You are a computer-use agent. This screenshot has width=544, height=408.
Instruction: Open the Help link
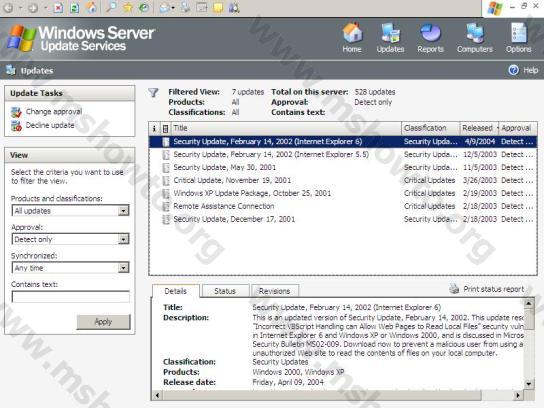530,70
